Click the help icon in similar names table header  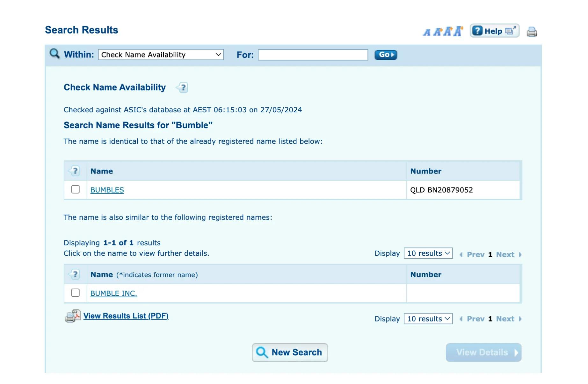pyautogui.click(x=74, y=275)
